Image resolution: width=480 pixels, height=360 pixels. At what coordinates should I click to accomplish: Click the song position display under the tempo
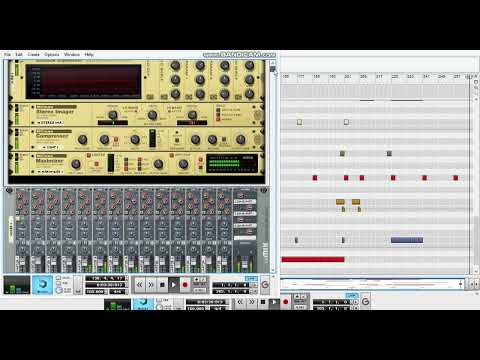pyautogui.click(x=105, y=285)
